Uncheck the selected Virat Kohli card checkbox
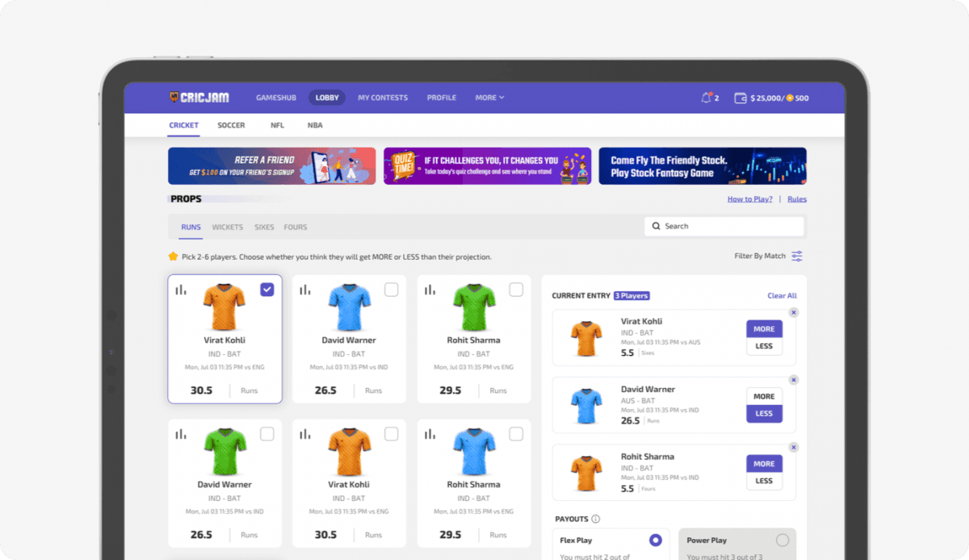This screenshot has width=969, height=560. [266, 290]
